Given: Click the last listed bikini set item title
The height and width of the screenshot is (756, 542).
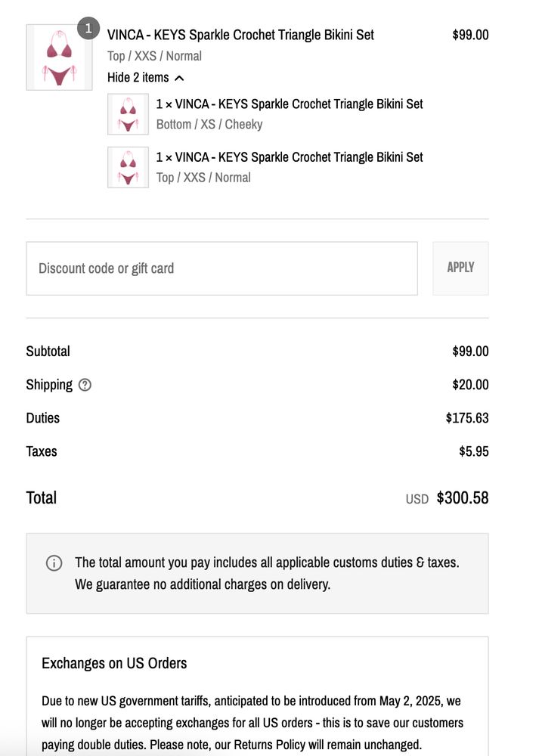Looking at the screenshot, I should [290, 157].
